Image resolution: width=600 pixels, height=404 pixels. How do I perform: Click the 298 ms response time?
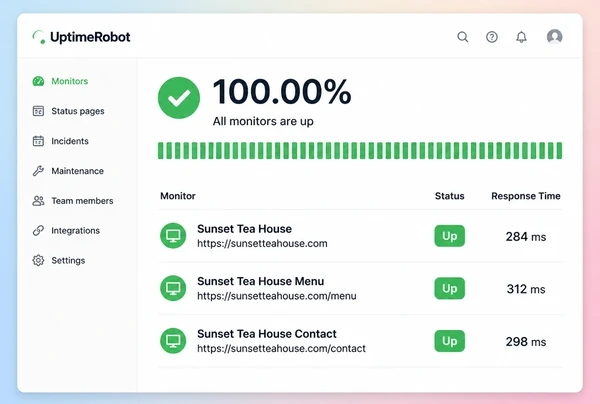pos(526,341)
